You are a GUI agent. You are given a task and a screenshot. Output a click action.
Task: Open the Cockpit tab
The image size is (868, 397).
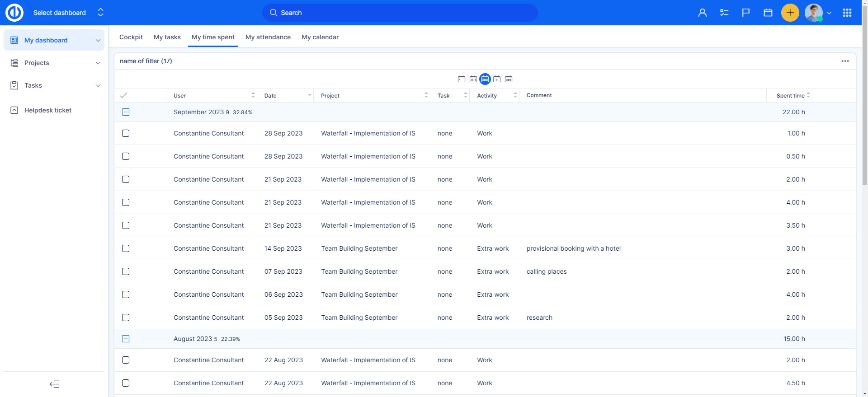coord(131,37)
